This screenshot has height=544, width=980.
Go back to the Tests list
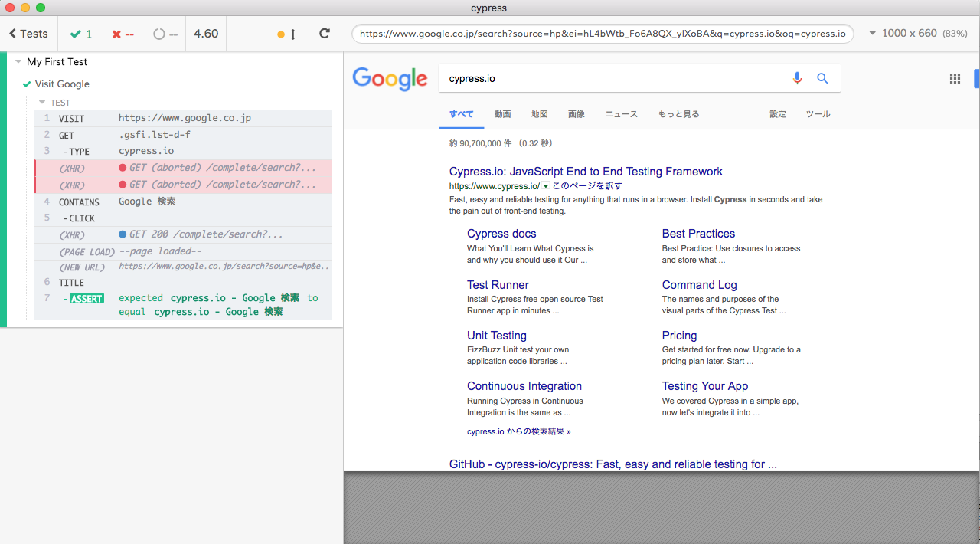[x=28, y=34]
